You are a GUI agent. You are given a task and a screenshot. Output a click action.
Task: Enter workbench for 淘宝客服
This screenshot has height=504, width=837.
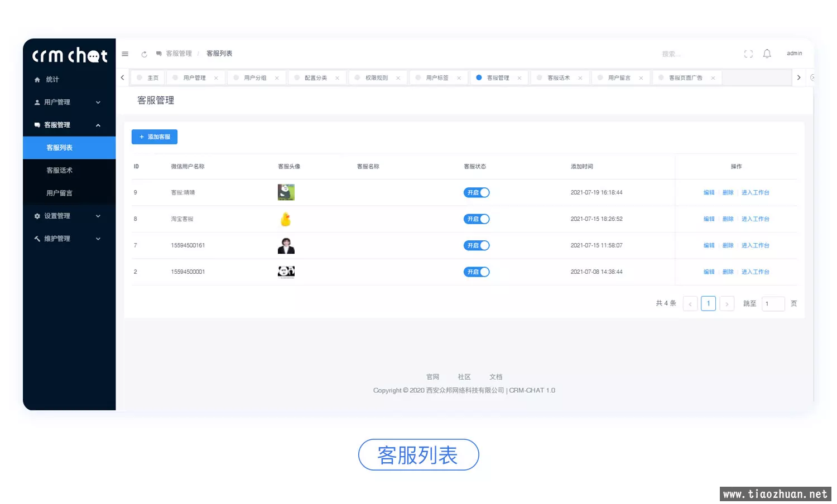coord(755,219)
